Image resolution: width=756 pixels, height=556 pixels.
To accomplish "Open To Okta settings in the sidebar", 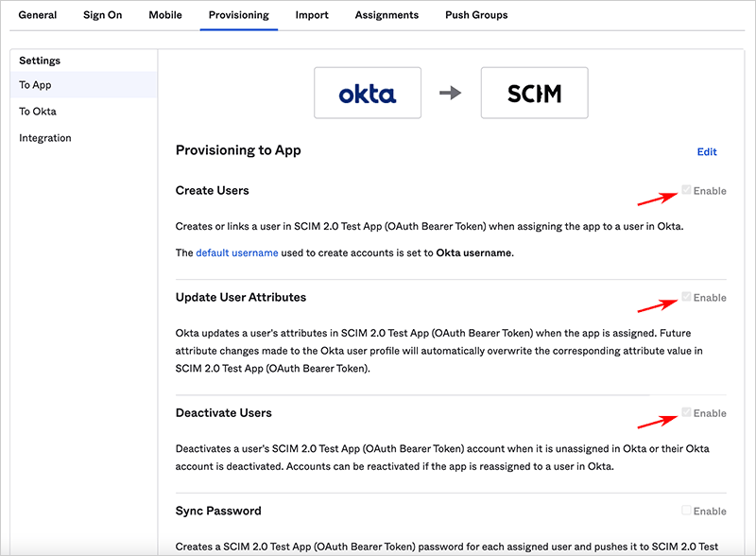I will 38,112.
